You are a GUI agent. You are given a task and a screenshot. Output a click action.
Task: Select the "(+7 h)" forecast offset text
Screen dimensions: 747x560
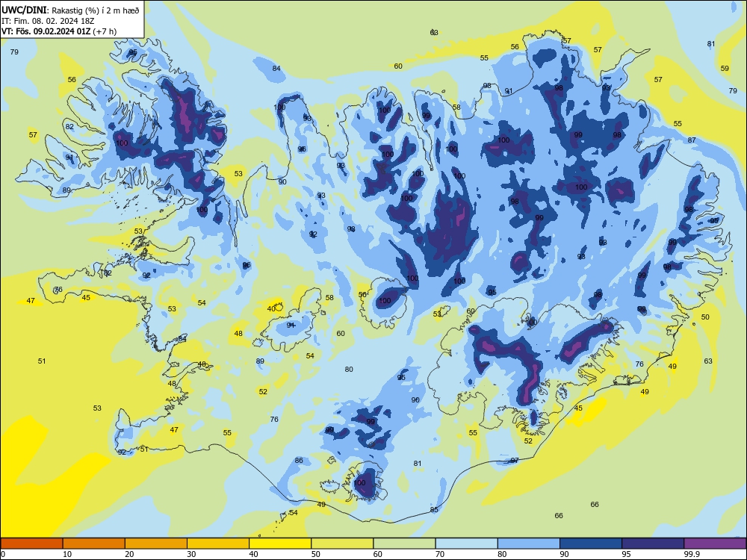click(105, 31)
